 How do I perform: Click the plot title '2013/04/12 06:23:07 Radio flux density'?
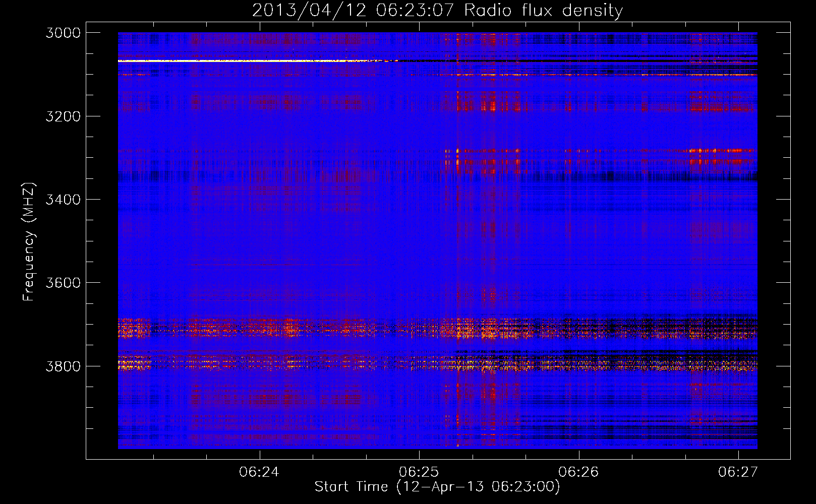(x=437, y=11)
